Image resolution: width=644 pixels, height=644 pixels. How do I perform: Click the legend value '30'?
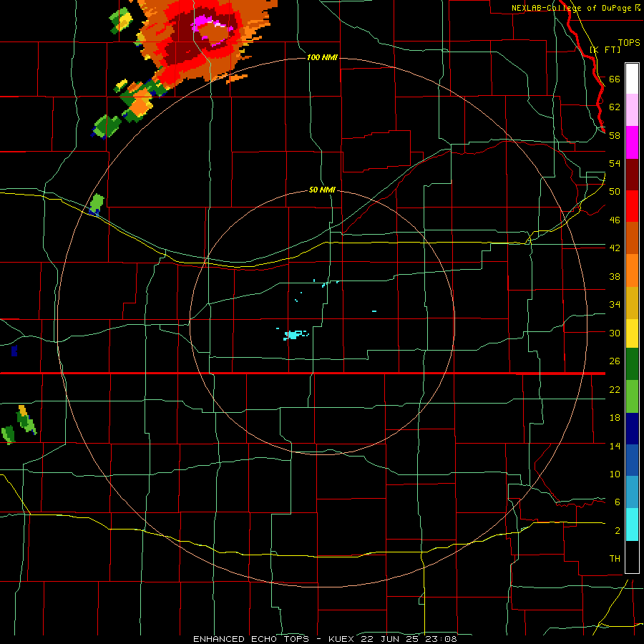point(615,333)
